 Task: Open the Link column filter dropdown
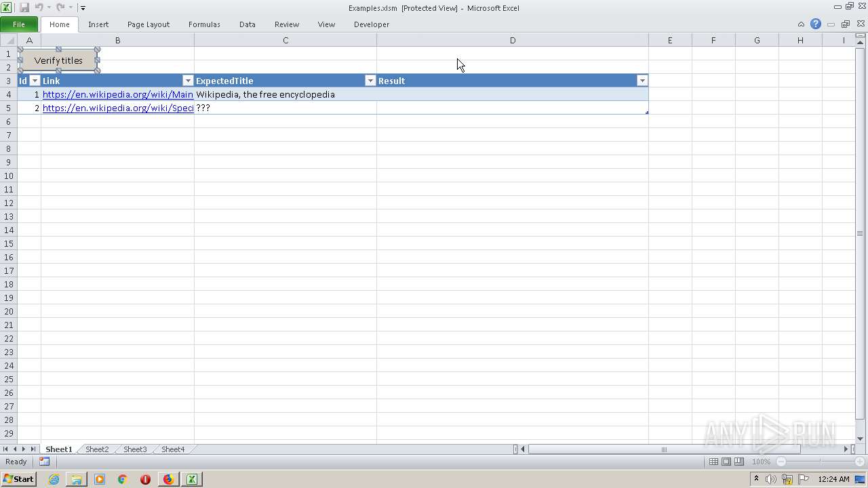click(188, 81)
